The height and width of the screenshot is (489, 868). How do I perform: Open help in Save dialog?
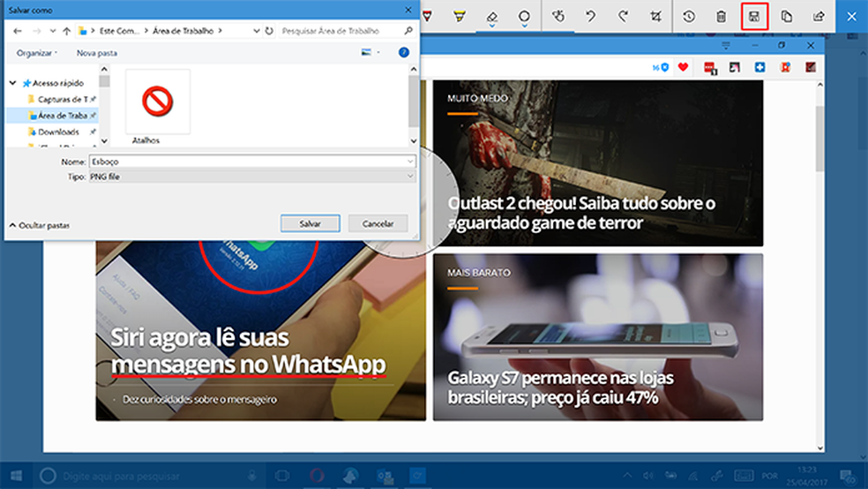pyautogui.click(x=403, y=53)
